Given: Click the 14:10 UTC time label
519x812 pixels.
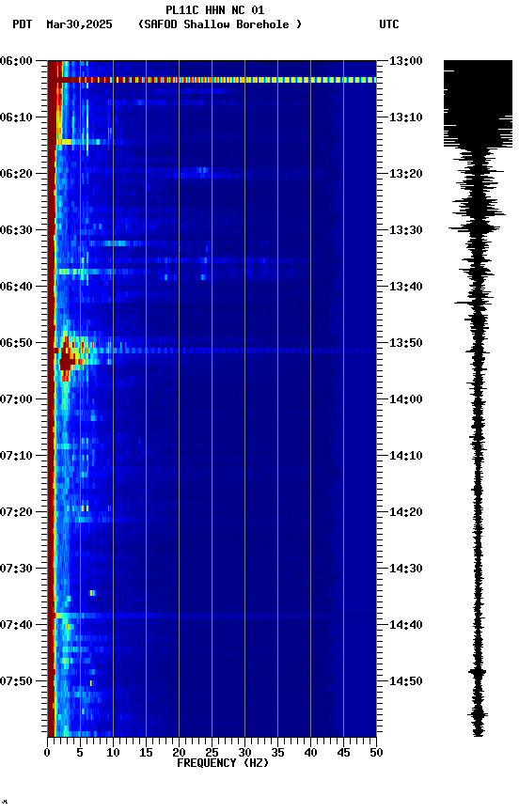Looking at the screenshot, I should click(405, 456).
